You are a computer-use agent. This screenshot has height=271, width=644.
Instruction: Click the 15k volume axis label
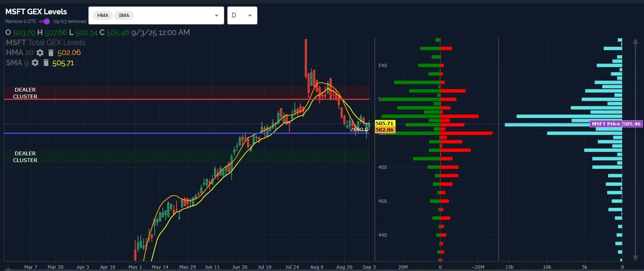[509, 267]
